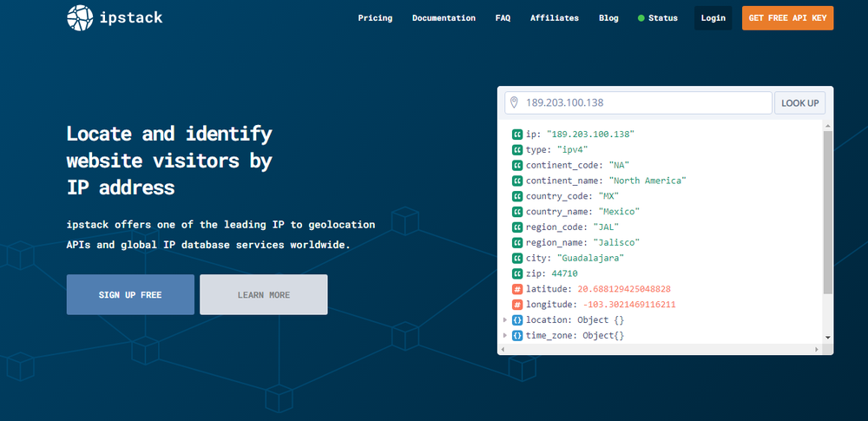Visit the Blog page
This screenshot has height=421, width=868.
(x=608, y=18)
